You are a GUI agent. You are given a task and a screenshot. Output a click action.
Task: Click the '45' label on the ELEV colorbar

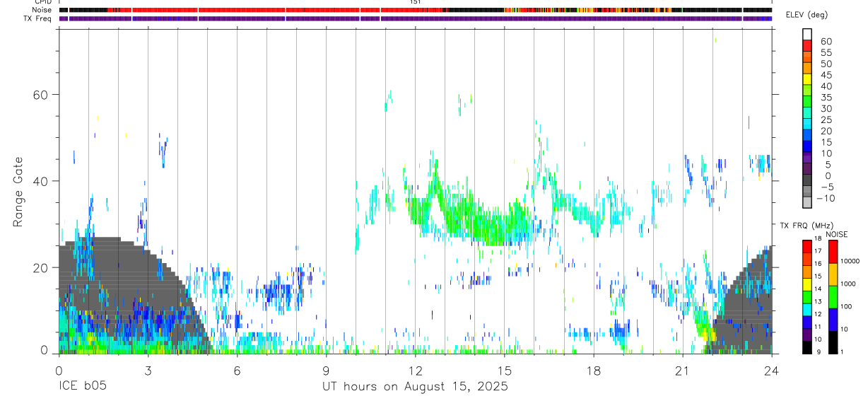click(826, 75)
